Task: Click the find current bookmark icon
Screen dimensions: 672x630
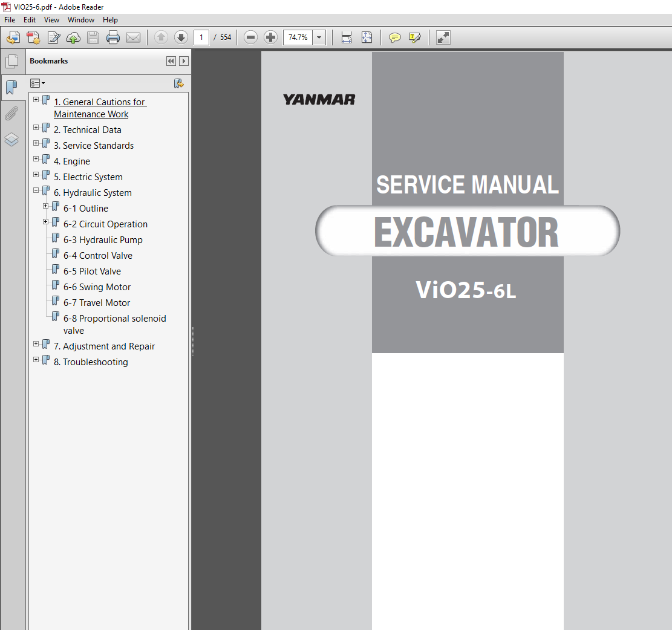Action: coord(178,83)
